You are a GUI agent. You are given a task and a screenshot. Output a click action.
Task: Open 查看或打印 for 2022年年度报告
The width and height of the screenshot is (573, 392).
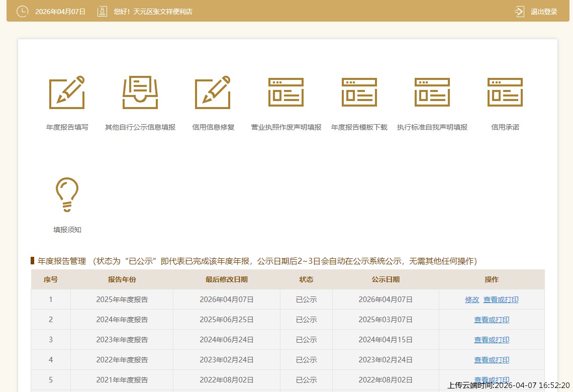492,360
